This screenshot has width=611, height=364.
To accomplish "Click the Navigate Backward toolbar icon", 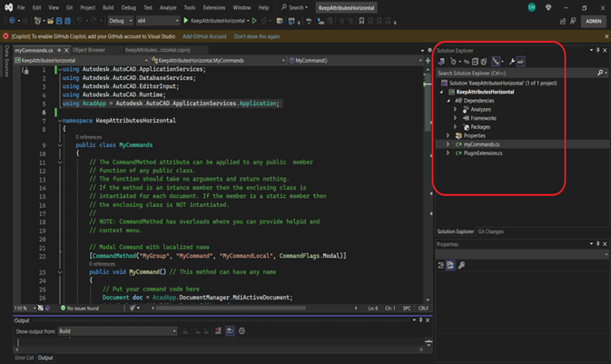I will pos(12,21).
